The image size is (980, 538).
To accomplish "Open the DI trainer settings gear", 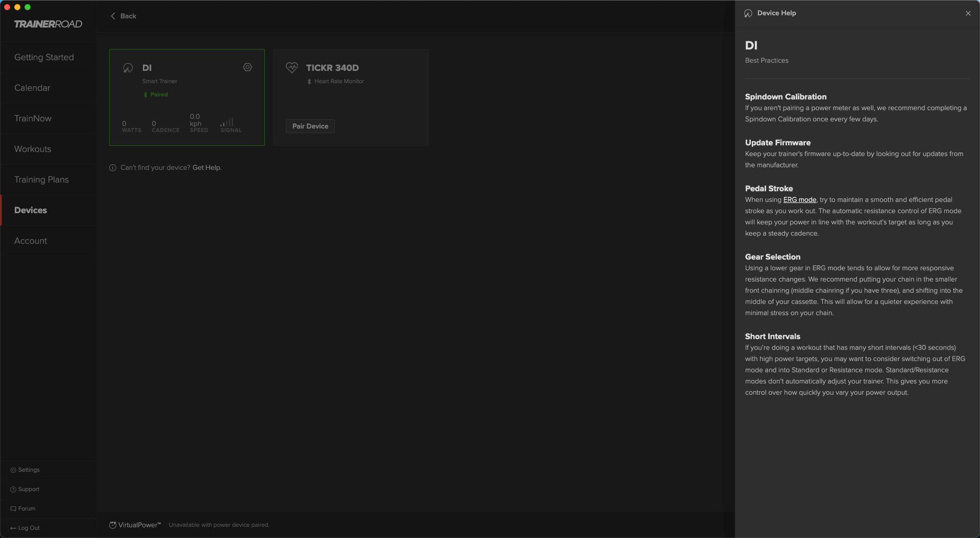I will pos(248,67).
